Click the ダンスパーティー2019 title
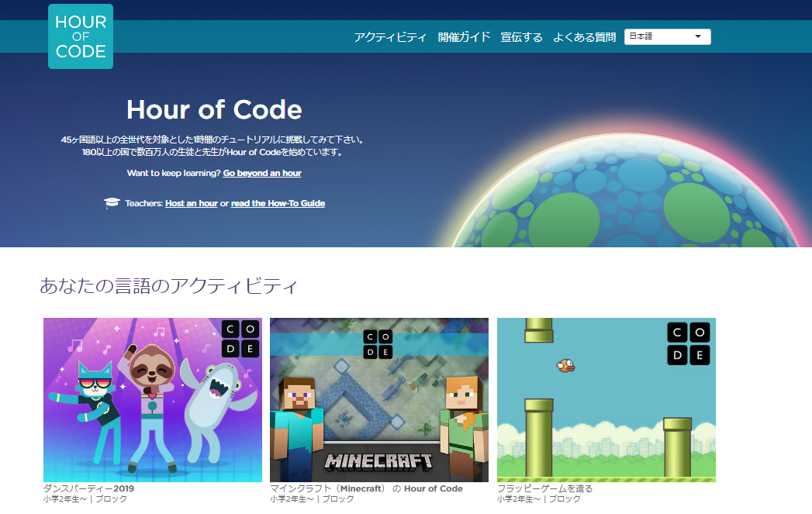 pyautogui.click(x=88, y=488)
